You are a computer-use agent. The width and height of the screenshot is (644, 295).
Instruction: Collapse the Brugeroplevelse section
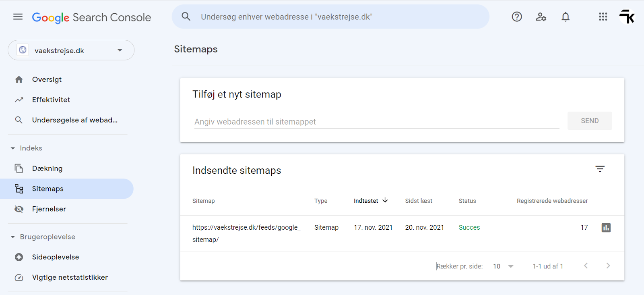[13, 237]
